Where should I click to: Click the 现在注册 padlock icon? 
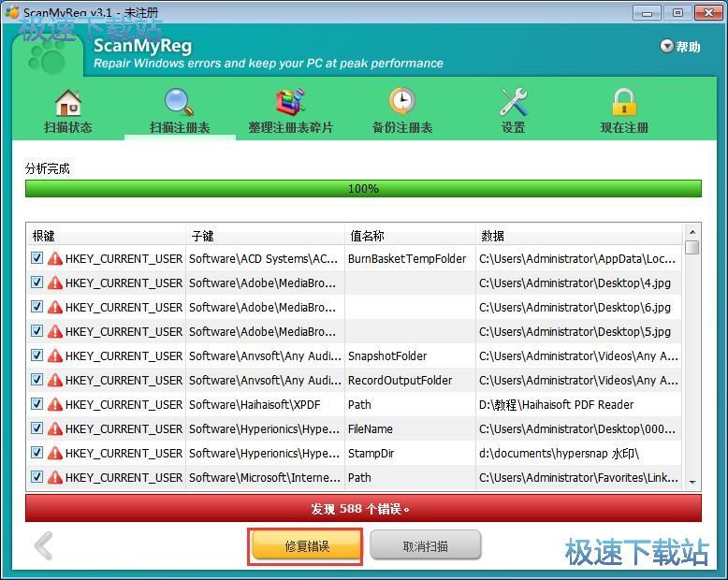pyautogui.click(x=624, y=102)
